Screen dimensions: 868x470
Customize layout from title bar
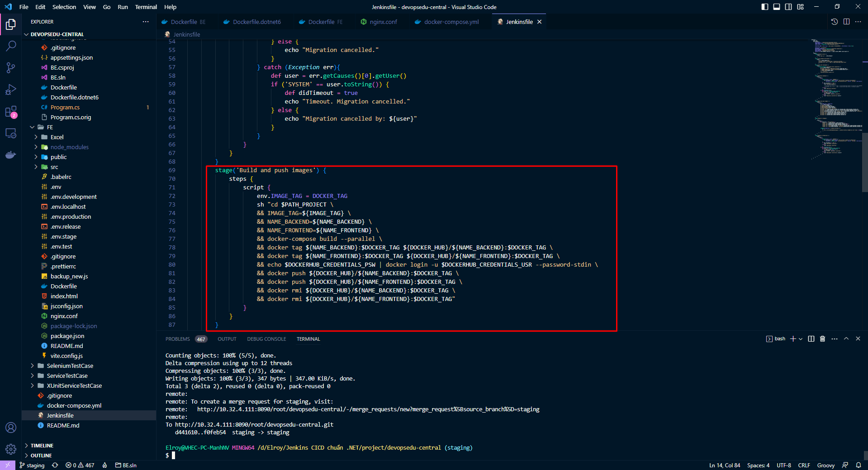point(800,7)
